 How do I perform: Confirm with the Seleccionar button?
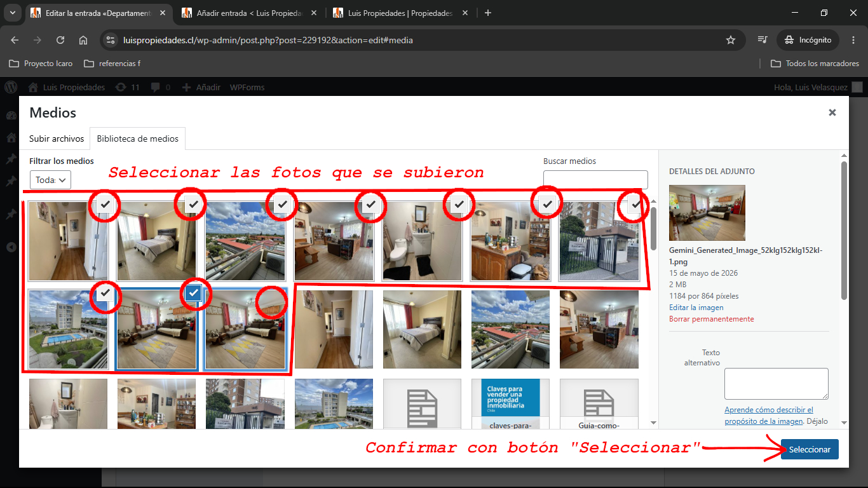pyautogui.click(x=810, y=449)
